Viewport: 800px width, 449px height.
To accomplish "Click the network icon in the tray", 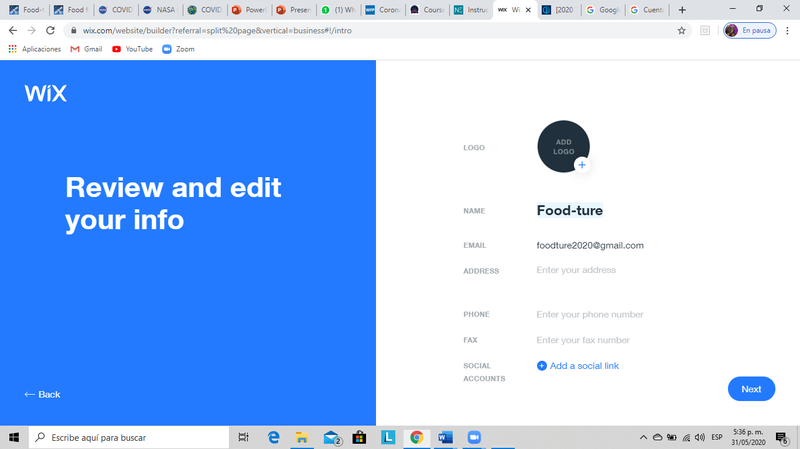I will click(x=686, y=437).
